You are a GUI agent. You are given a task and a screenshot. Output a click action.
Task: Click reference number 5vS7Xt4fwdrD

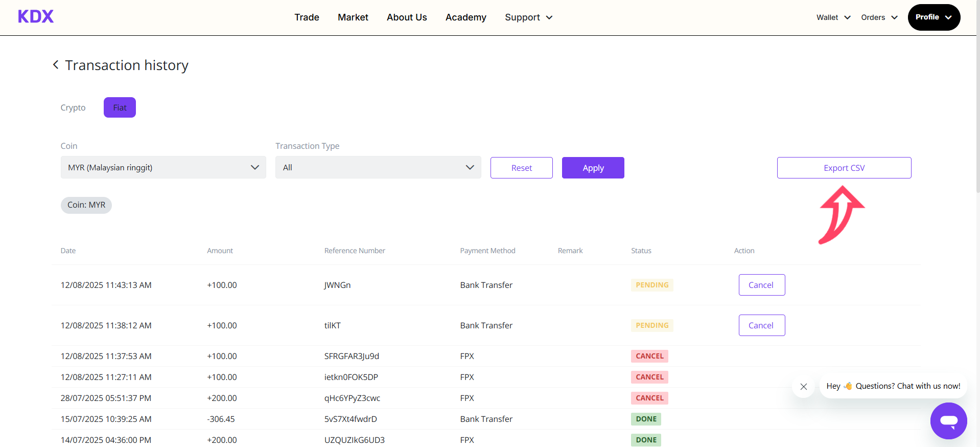pos(351,419)
